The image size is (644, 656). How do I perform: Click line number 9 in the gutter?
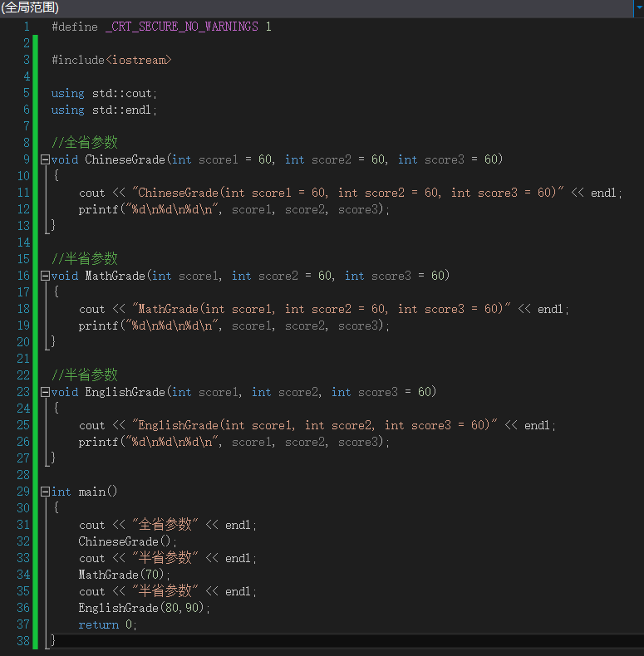(x=27, y=159)
